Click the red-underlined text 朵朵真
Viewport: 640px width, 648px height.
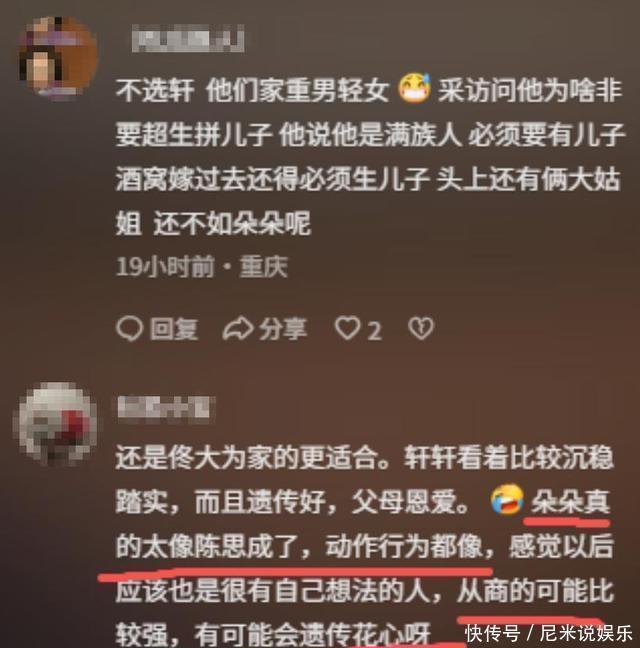(x=570, y=503)
